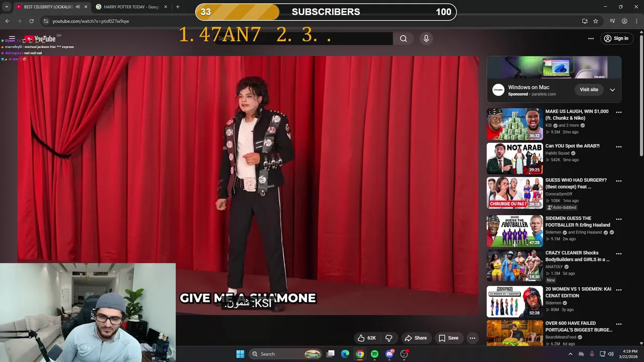The width and height of the screenshot is (644, 362).
Task: Click the Windows taskbar search box
Action: pos(286,354)
